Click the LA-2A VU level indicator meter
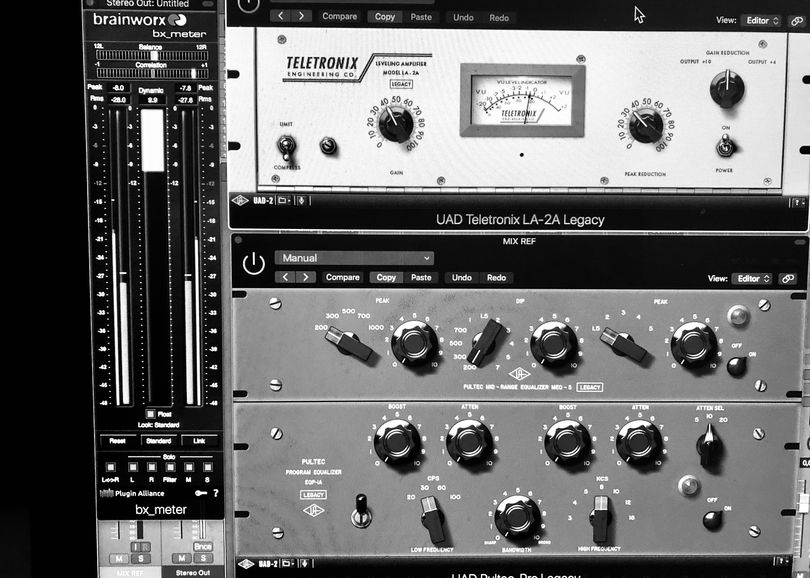The image size is (810, 578). (522, 101)
